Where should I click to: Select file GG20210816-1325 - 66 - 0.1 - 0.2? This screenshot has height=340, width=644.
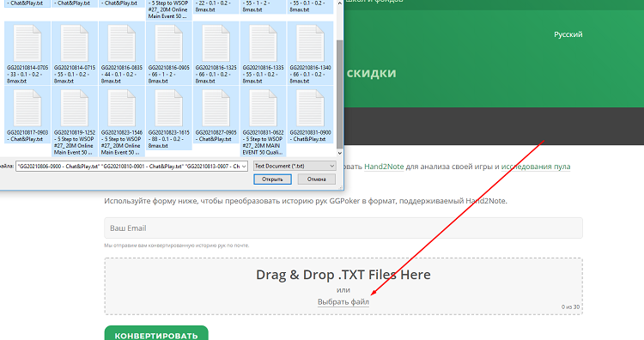(x=216, y=53)
